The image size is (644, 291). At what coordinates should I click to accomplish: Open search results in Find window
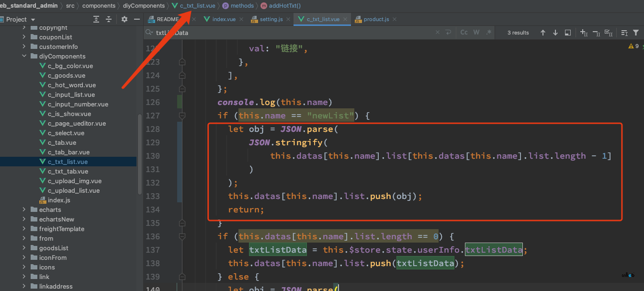click(568, 33)
